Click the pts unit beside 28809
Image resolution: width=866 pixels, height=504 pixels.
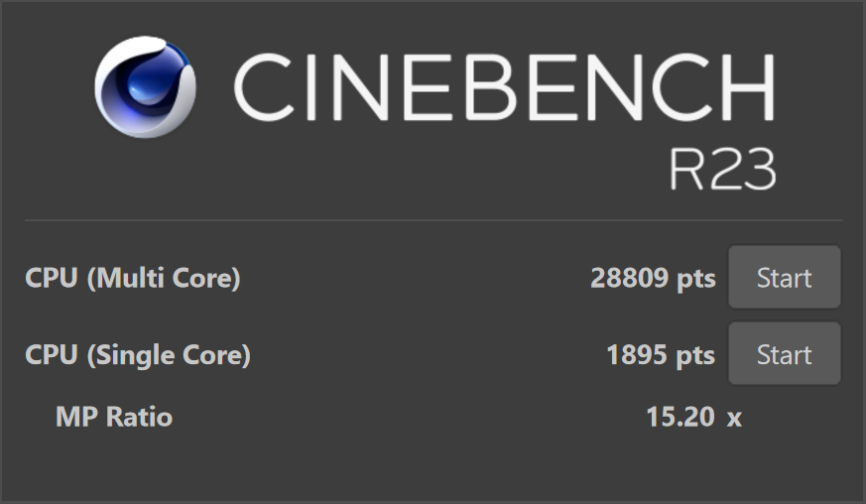(x=696, y=279)
